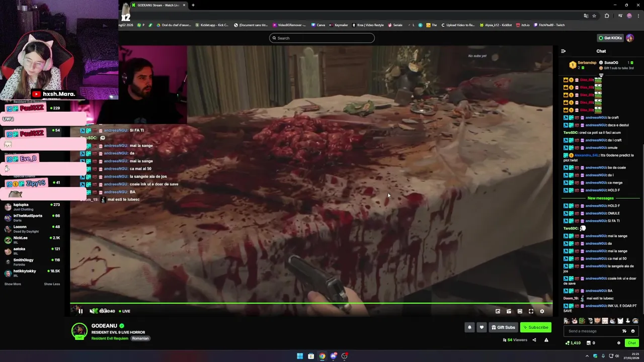Open the Kicklet.app bookmark
Screen dimensions: 644x362
[x=212, y=25]
